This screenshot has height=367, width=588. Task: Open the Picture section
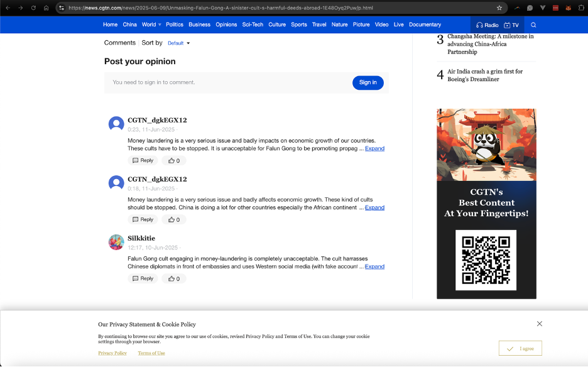(x=361, y=25)
